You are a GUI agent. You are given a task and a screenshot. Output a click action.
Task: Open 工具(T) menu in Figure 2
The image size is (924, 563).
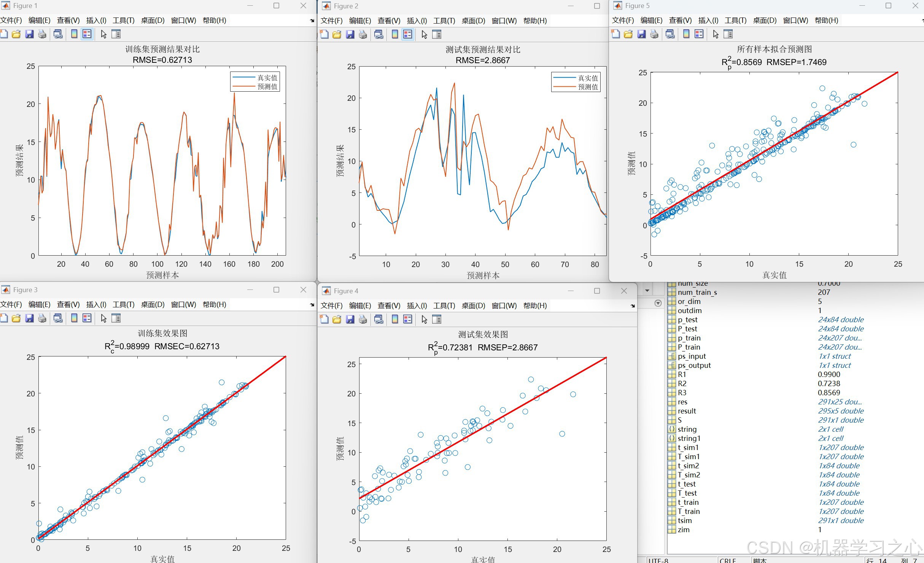pyautogui.click(x=444, y=21)
